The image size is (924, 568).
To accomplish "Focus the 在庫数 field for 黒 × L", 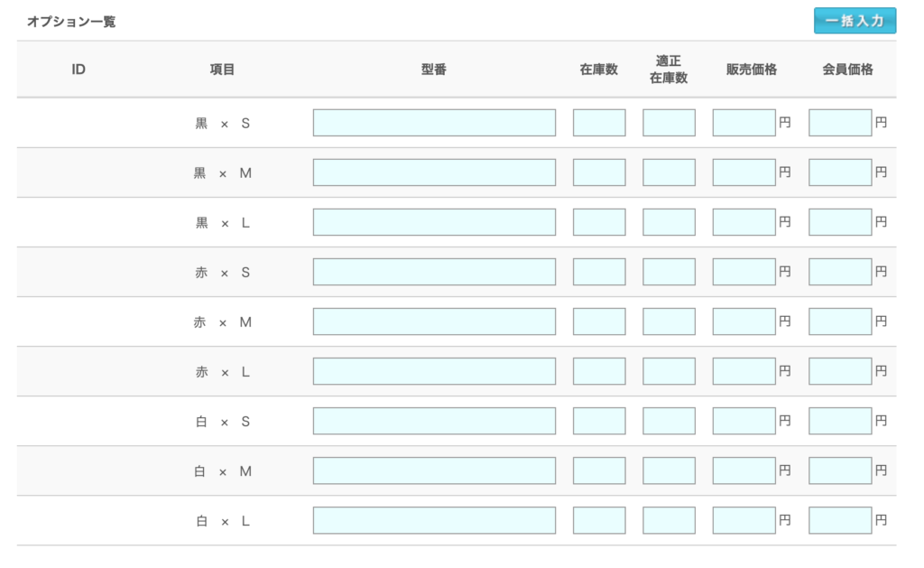I will (x=599, y=222).
